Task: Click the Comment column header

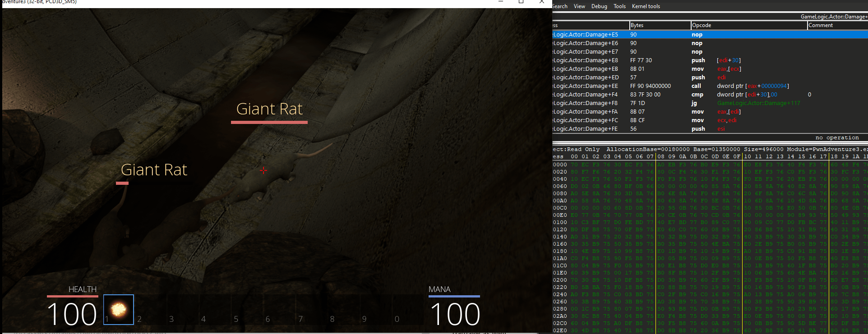Action: (837, 25)
